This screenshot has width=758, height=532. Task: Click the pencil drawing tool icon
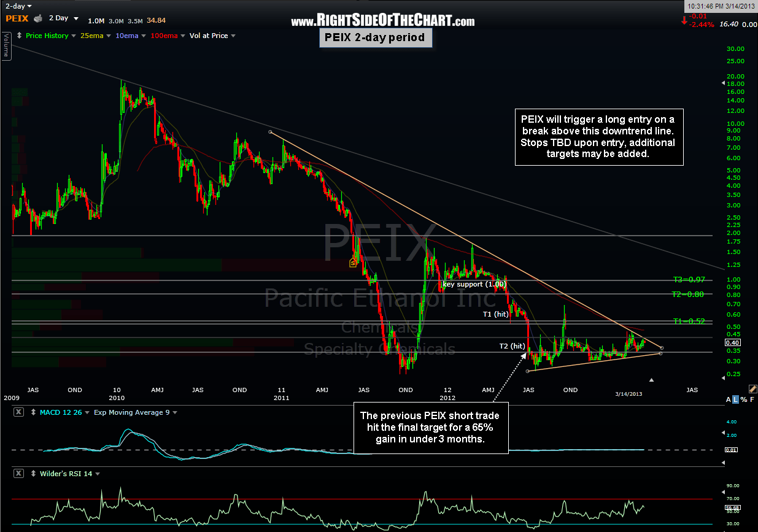pyautogui.click(x=752, y=389)
